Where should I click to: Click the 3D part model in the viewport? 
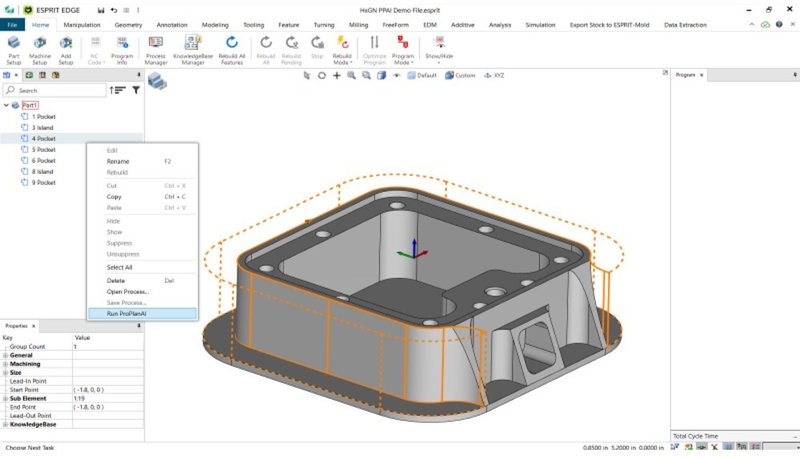click(413, 306)
